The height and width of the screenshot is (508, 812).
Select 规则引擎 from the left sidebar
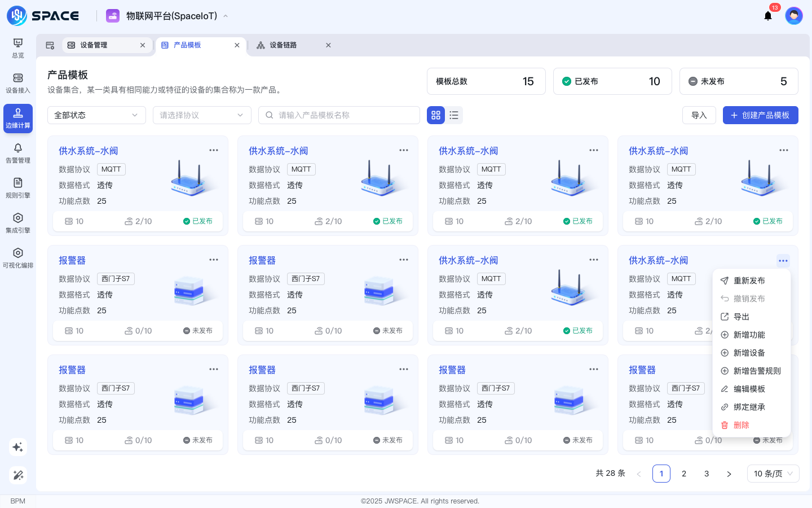click(17, 185)
